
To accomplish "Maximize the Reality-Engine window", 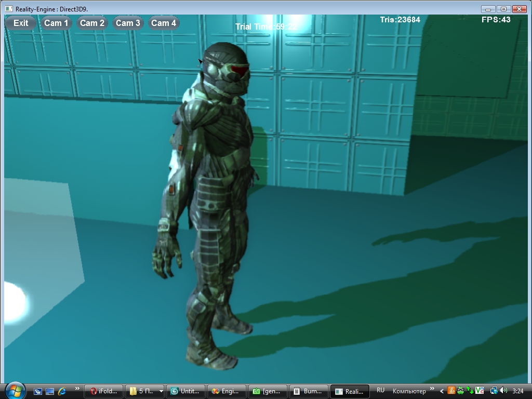I will [x=503, y=9].
